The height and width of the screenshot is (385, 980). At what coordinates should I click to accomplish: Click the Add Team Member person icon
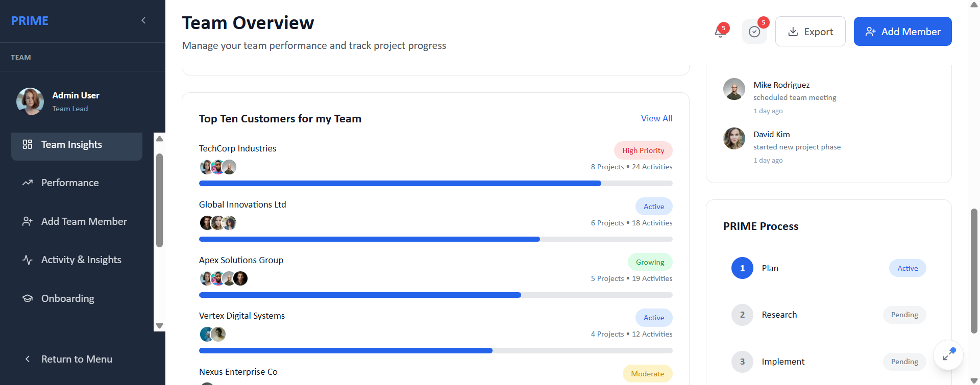click(28, 221)
